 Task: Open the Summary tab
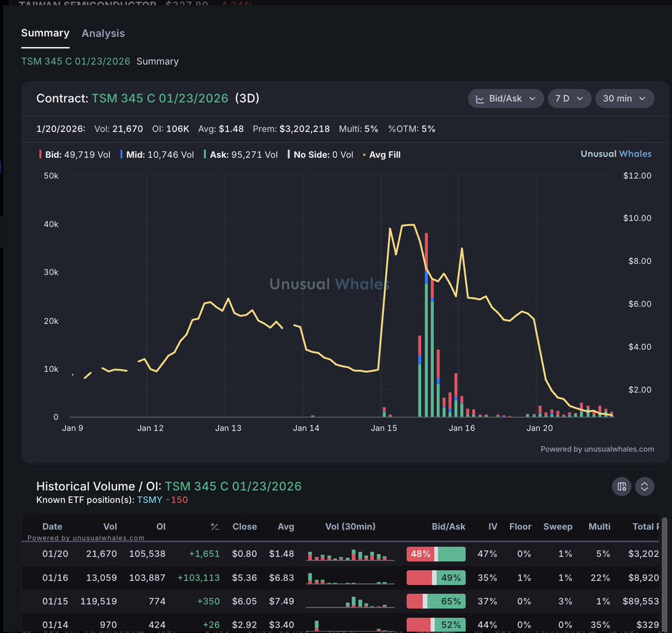pos(45,33)
